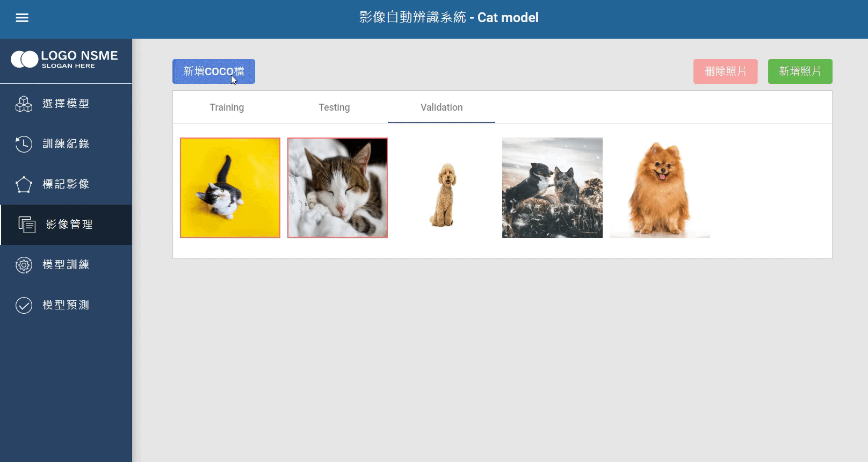The width and height of the screenshot is (868, 462).
Task: Open 模型預測 sidebar entry
Action: tap(66, 305)
